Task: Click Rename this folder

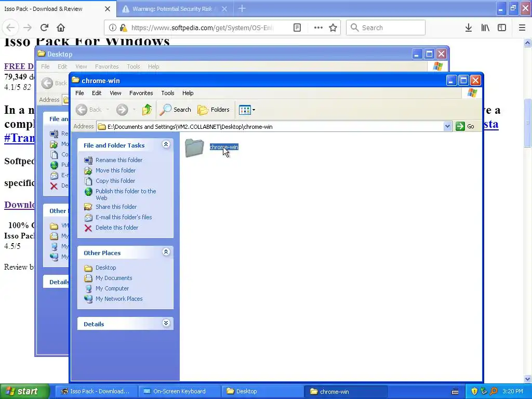Action: [x=119, y=160]
